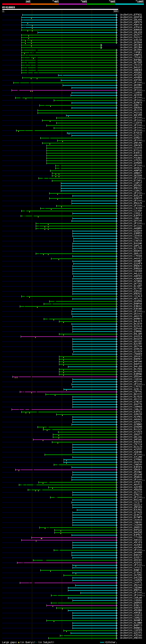Screen dimensions: 146x644
Task: Click the UniRef100_Q9LKG9 label
Action: tap(131, 32)
